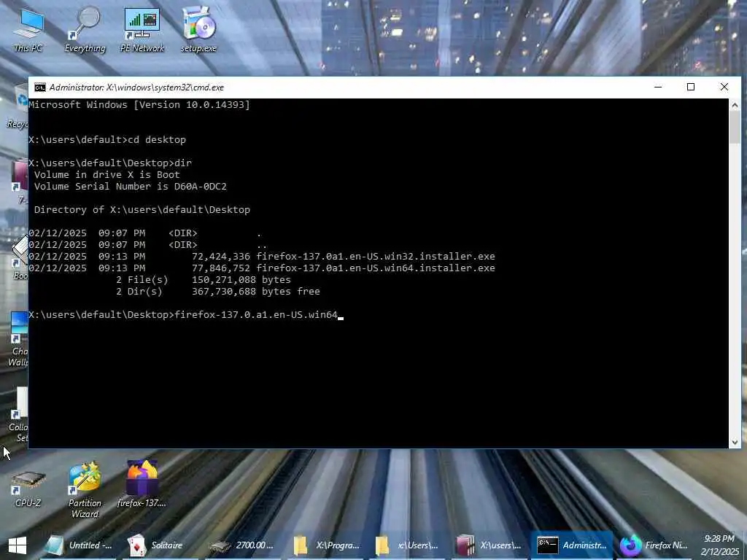The height and width of the screenshot is (560, 747).
Task: Switch to Firefox Nightly taskbar item
Action: (x=654, y=545)
